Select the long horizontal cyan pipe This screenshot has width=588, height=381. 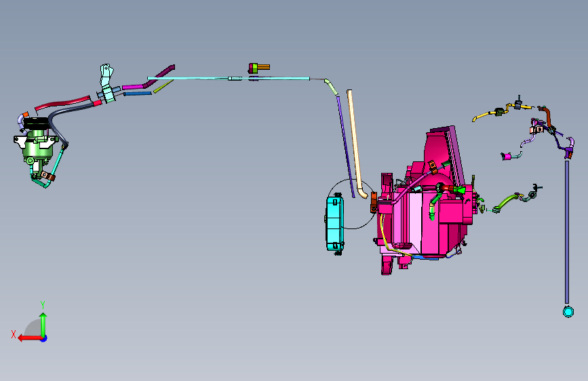(229, 79)
